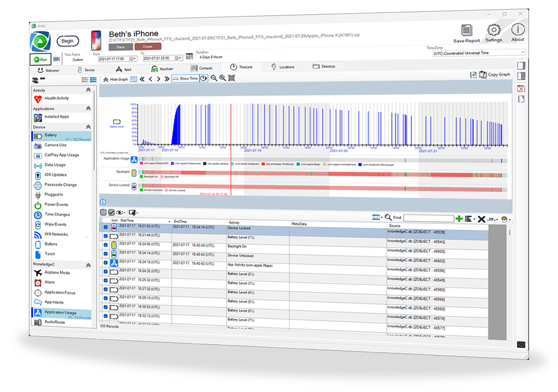Toggle the Show Time button
Image resolution: width=558 pixels, height=392 pixels.
[x=185, y=78]
